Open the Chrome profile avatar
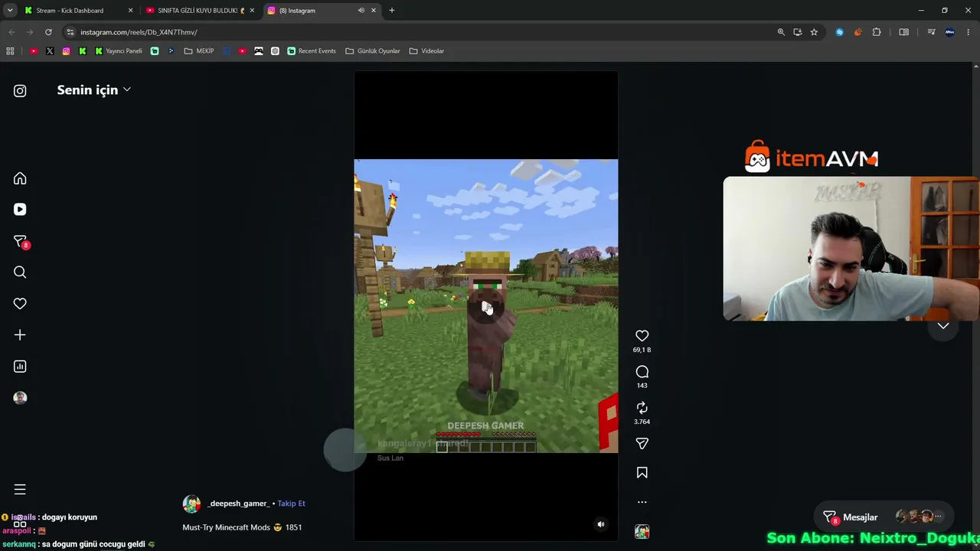The image size is (980, 551). (950, 32)
